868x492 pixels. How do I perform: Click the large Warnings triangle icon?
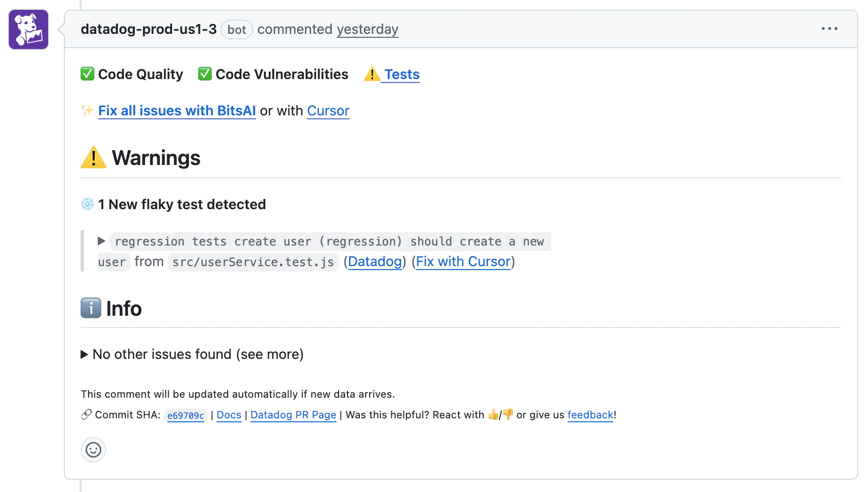[x=93, y=158]
